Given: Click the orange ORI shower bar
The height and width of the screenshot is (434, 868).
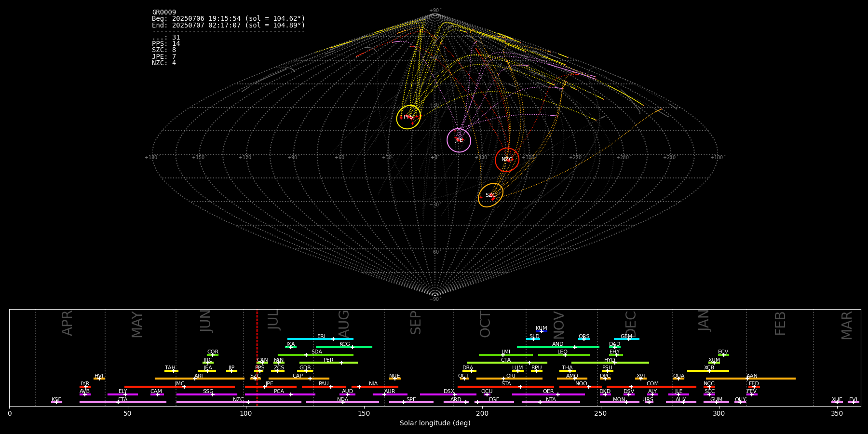Looking at the screenshot, I should click(x=509, y=379).
